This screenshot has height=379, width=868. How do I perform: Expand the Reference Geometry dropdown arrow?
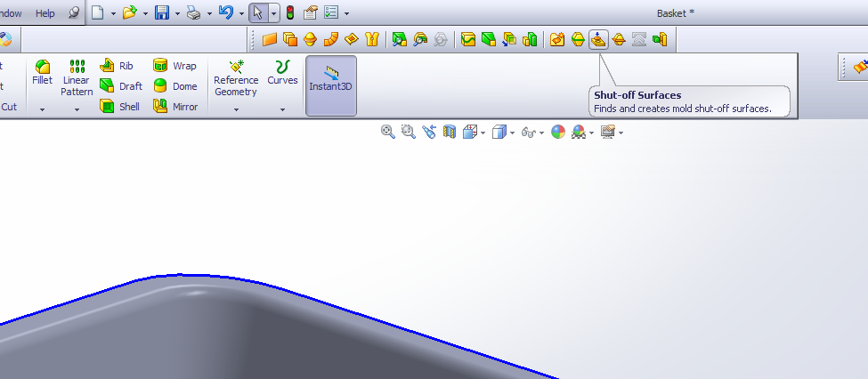point(236,110)
